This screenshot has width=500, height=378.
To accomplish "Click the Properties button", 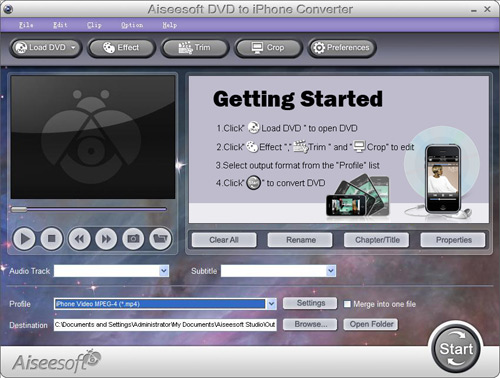I will click(x=453, y=240).
